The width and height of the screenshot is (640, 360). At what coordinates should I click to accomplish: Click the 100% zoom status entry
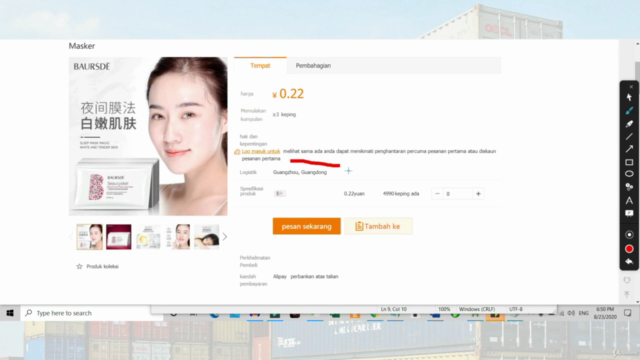pos(444,309)
